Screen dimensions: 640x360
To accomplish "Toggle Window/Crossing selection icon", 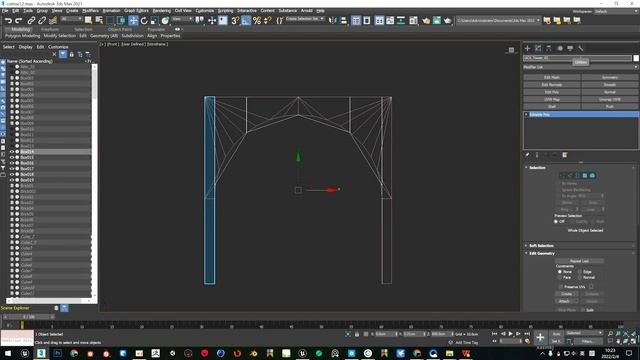I will pos(121,20).
